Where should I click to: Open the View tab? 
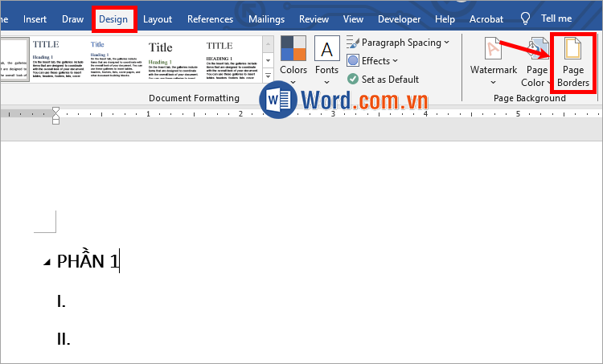(353, 19)
